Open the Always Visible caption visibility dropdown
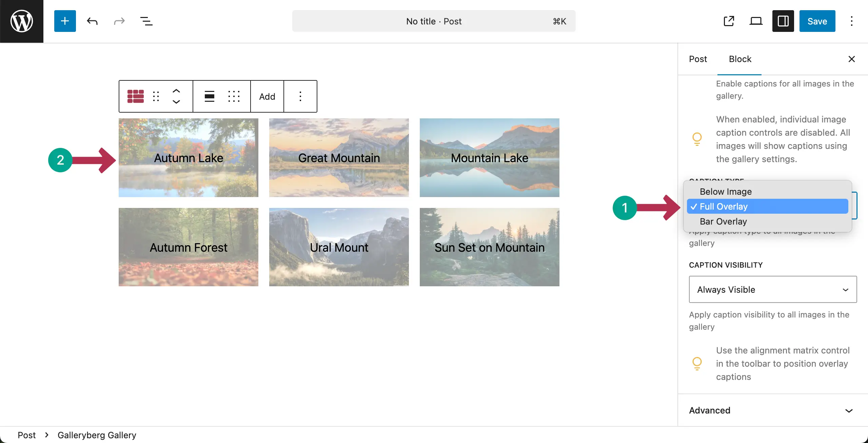 772,289
